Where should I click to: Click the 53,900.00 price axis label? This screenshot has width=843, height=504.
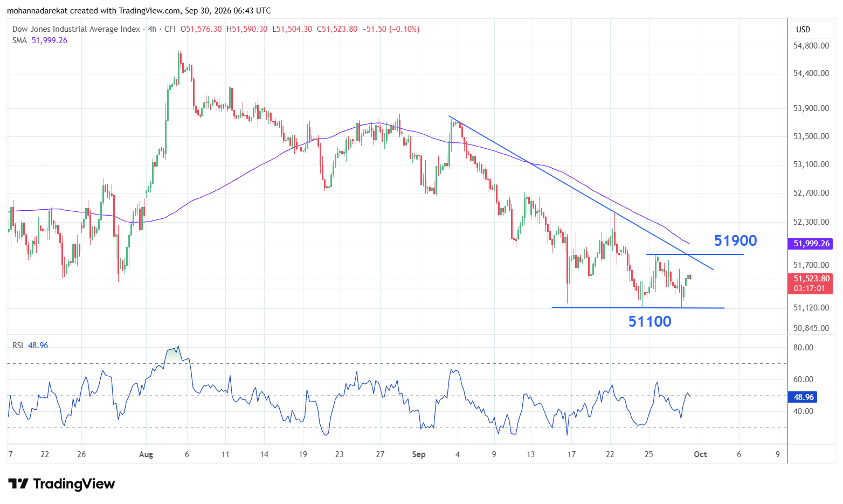[811, 108]
